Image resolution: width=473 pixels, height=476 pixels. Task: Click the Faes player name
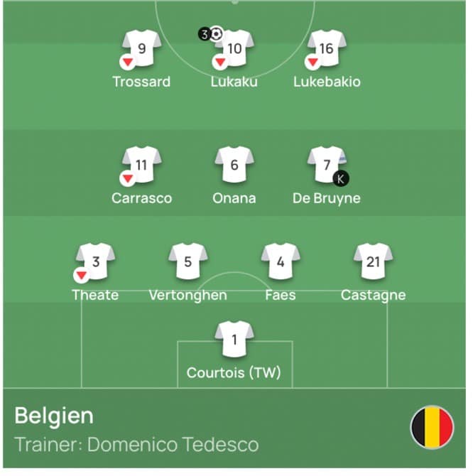281,295
